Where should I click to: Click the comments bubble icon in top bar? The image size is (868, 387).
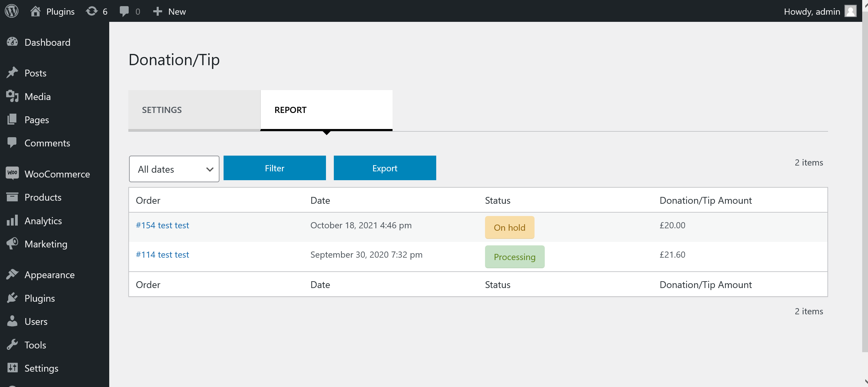point(124,11)
